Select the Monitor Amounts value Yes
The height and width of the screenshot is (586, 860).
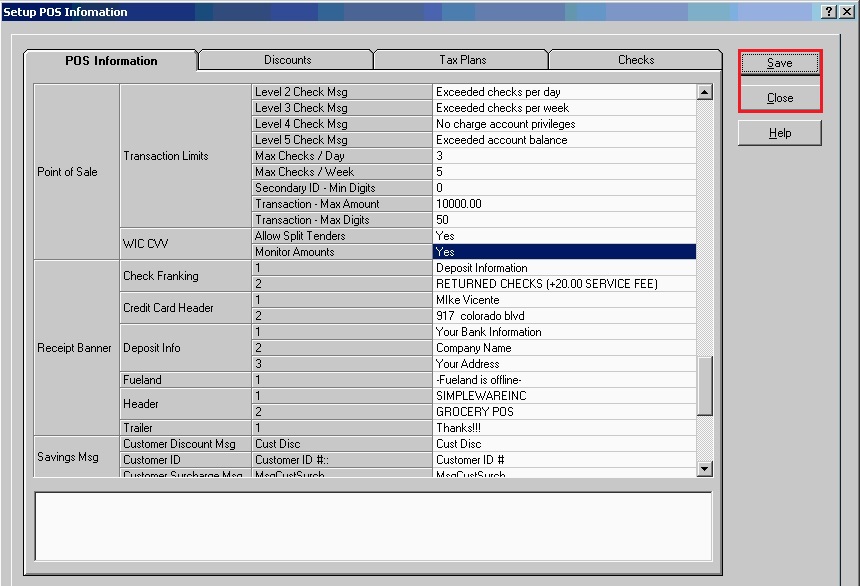click(x=564, y=252)
